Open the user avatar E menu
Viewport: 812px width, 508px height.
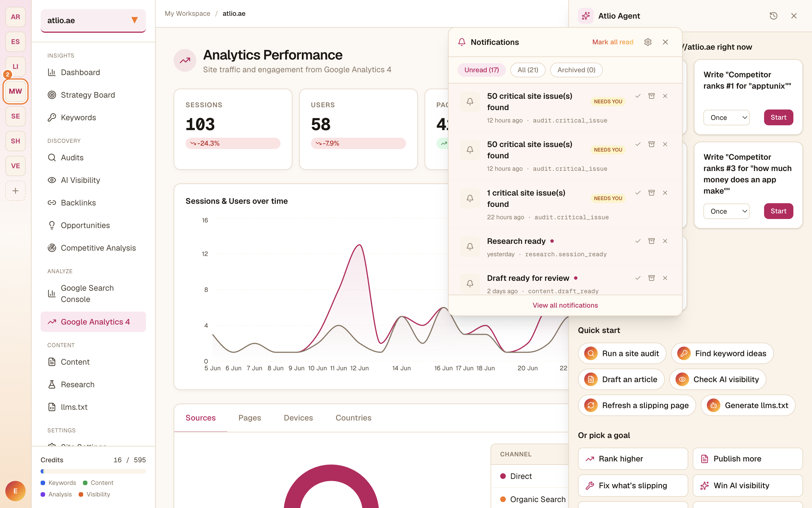(16, 491)
